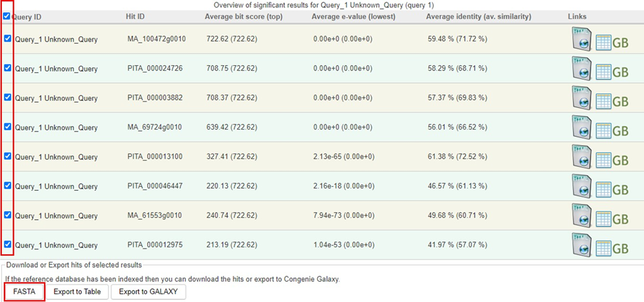Open table icon for PITA_000013100 row
Viewport: 644px width, 302px height.
click(x=603, y=161)
